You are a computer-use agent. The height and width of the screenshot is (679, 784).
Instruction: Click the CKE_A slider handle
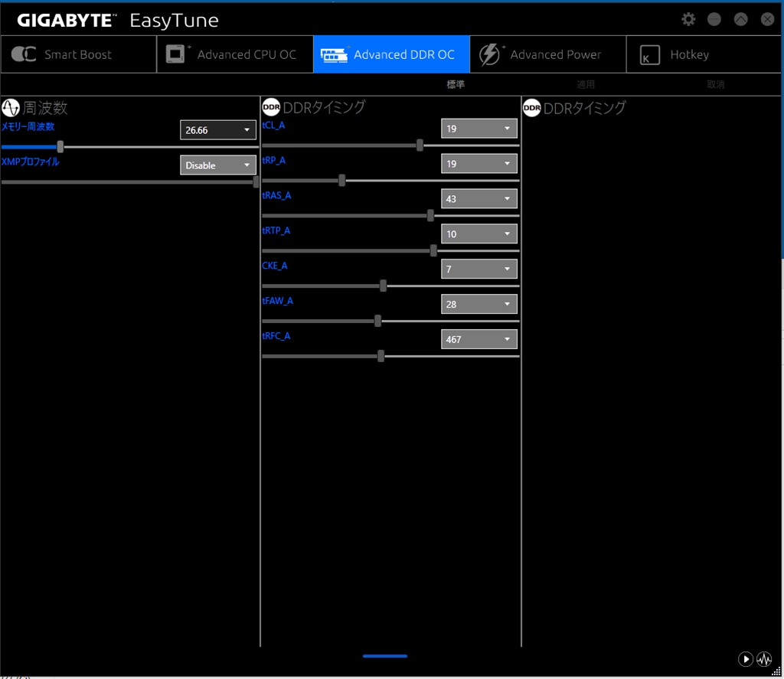point(383,286)
